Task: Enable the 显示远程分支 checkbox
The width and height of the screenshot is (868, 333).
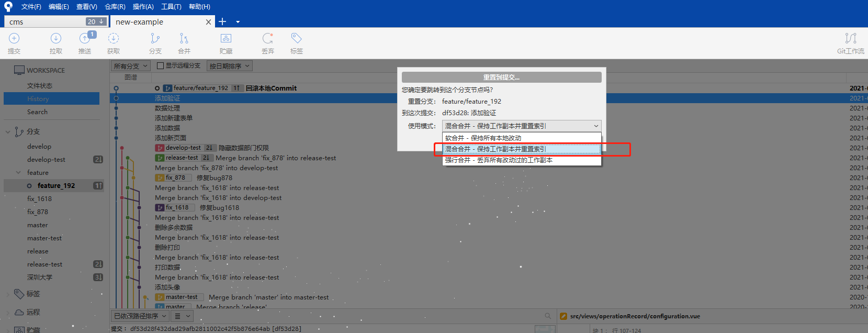Action: click(x=161, y=66)
